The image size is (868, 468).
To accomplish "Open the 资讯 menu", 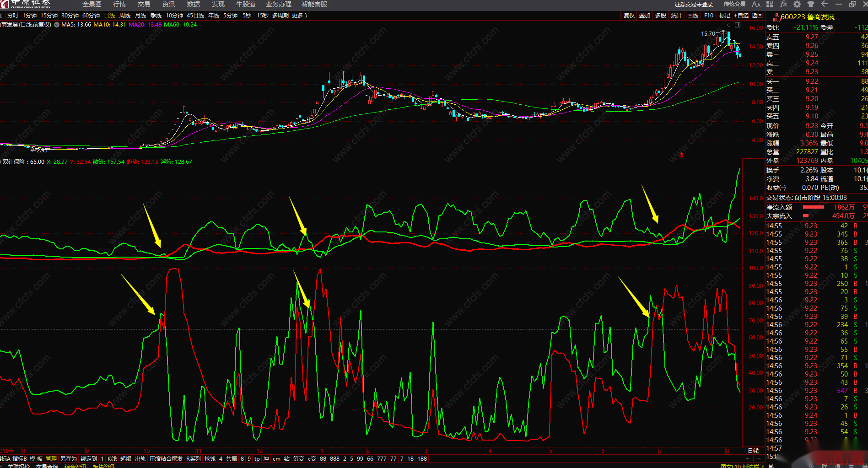I will [169, 4].
